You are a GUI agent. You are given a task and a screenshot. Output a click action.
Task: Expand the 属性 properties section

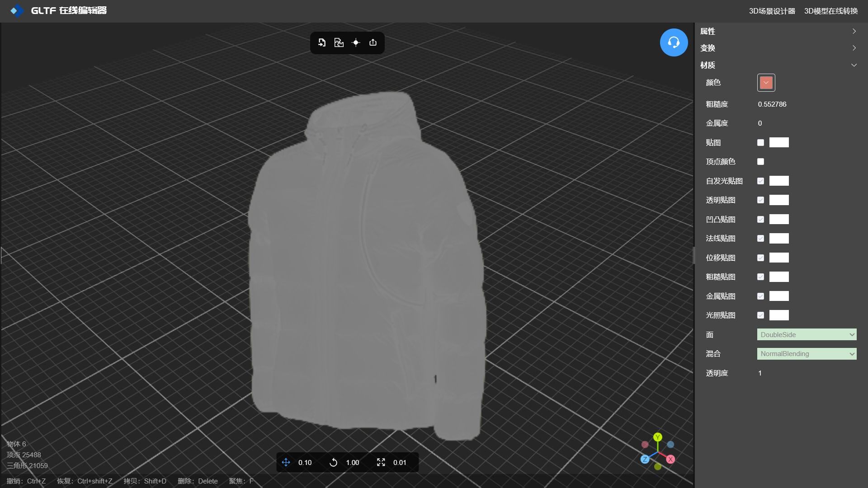pyautogui.click(x=778, y=31)
